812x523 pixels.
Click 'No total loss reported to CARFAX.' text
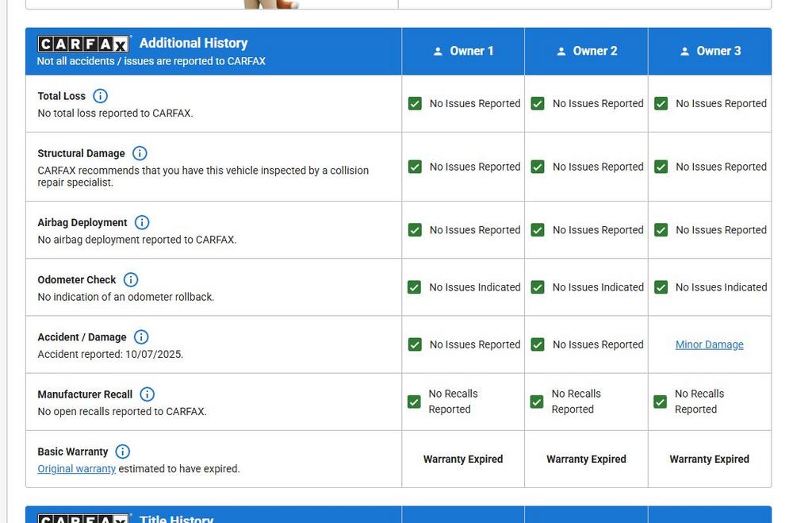115,113
